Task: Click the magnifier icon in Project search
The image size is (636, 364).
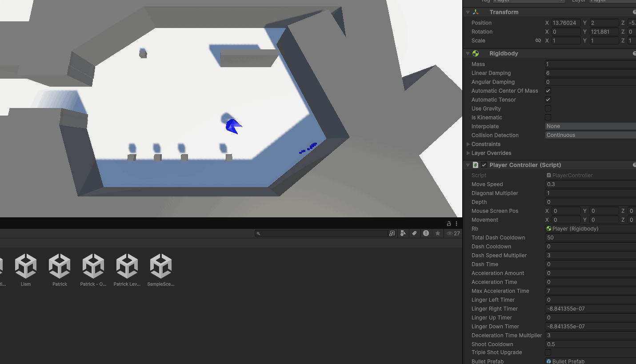Action: point(258,233)
